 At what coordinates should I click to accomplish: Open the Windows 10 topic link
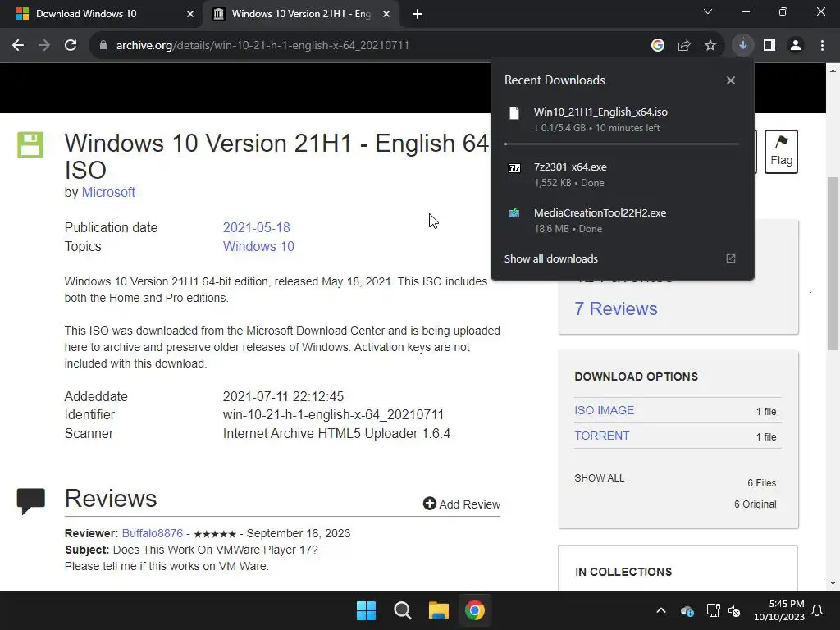258,246
